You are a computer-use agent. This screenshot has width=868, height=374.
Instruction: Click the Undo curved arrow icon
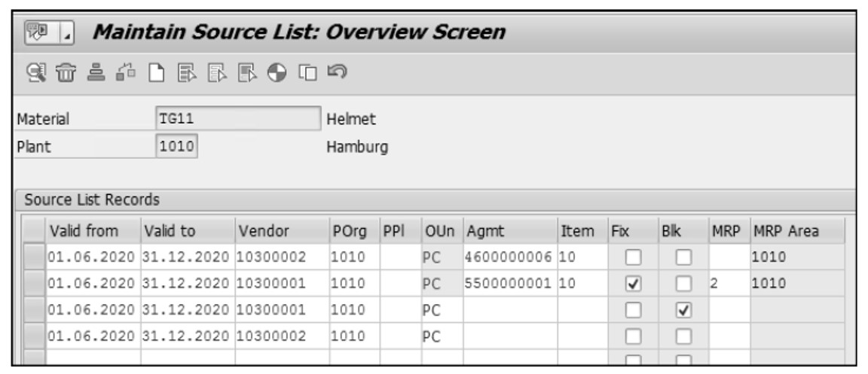[x=337, y=72]
